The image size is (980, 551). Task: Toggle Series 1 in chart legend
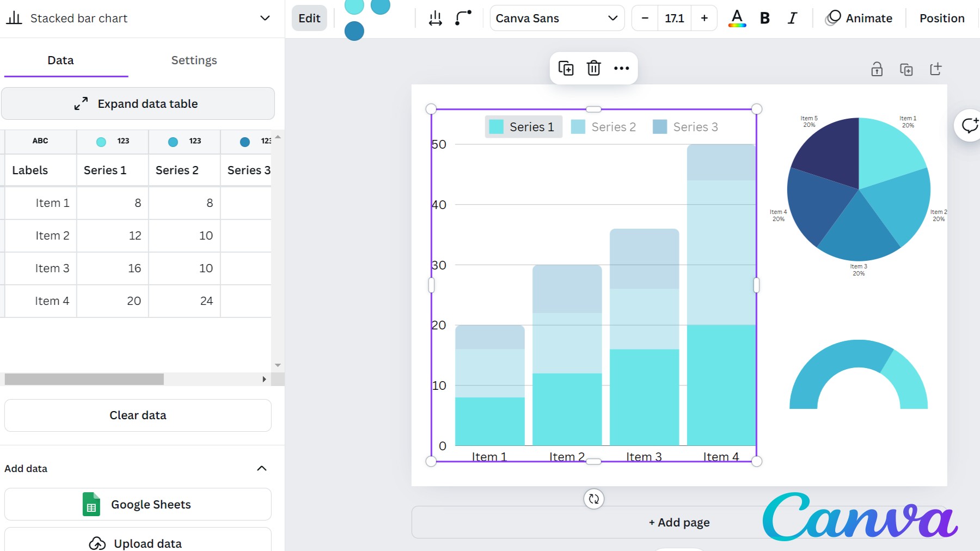523,127
